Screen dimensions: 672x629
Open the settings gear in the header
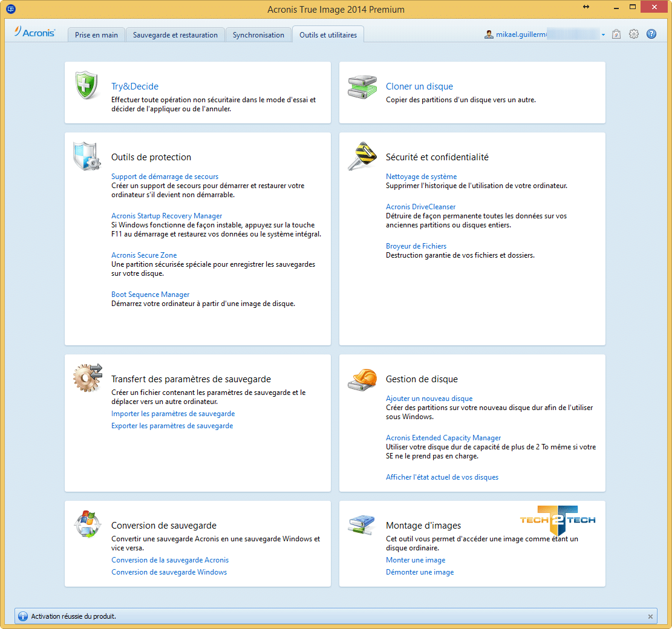[633, 34]
